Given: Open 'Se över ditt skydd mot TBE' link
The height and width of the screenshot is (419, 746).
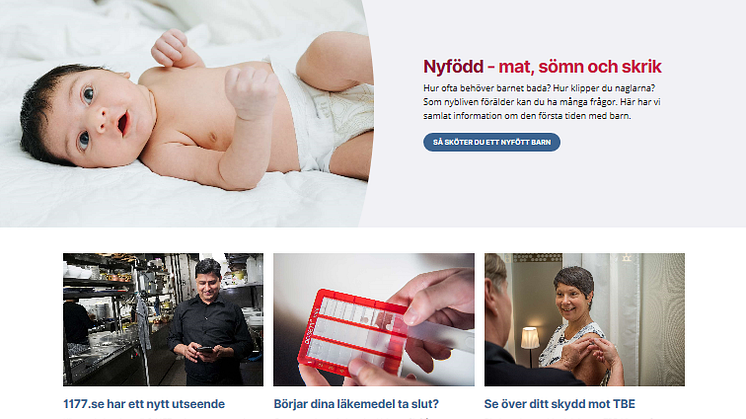Looking at the screenshot, I should pyautogui.click(x=560, y=404).
